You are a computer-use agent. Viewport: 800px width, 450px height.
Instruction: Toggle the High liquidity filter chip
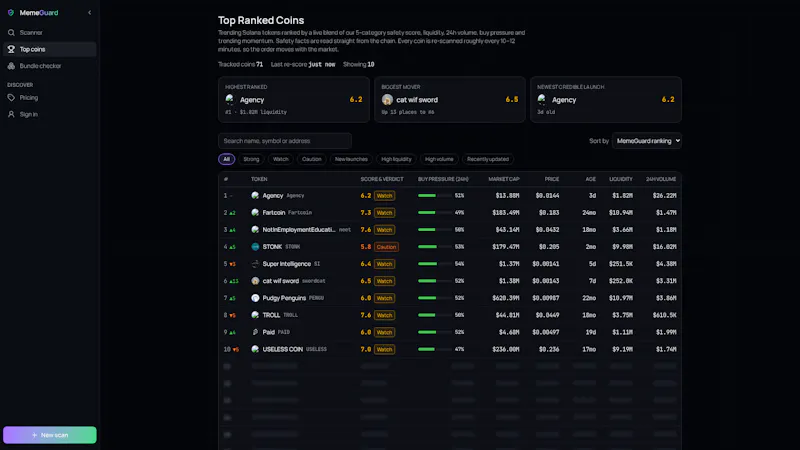[396, 159]
